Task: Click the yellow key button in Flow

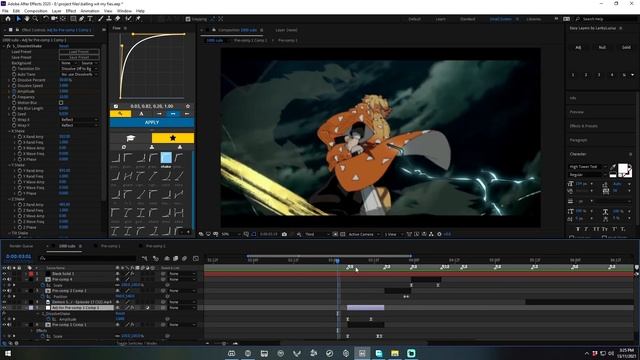Action: pyautogui.click(x=120, y=114)
